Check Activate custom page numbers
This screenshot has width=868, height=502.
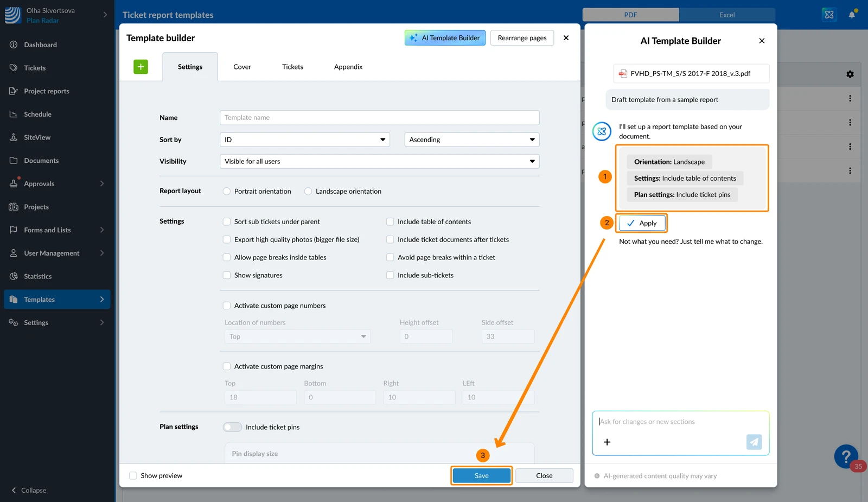point(227,306)
